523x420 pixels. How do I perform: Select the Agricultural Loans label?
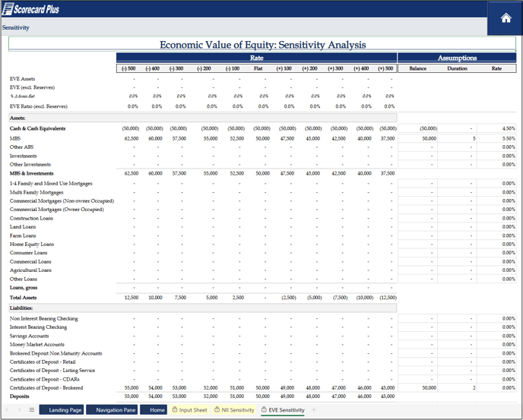30,270
